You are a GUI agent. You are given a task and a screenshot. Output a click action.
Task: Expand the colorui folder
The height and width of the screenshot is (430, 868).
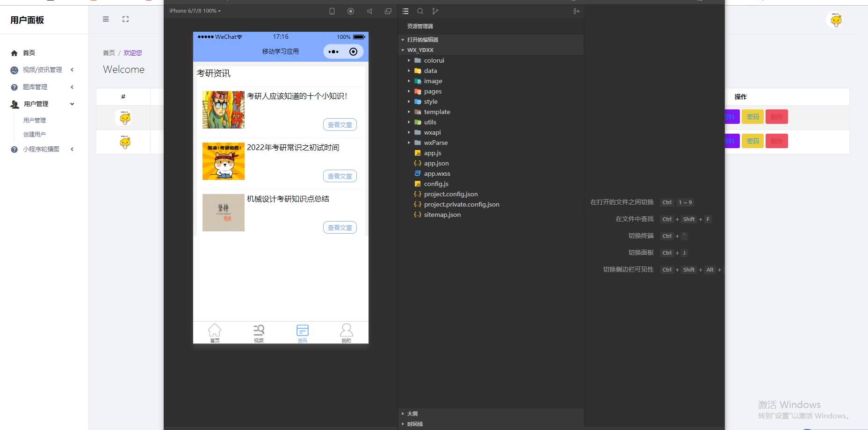tap(491, 60)
